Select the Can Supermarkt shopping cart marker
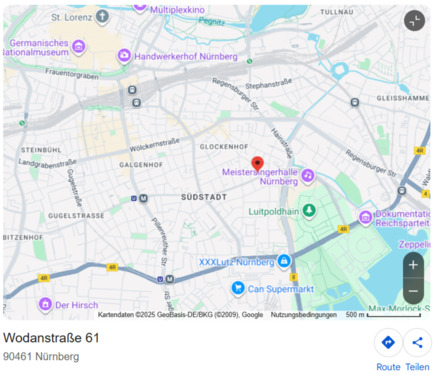 click(x=238, y=288)
